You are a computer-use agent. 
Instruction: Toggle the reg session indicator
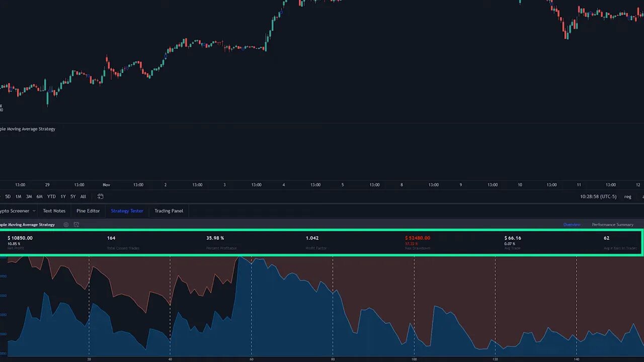point(627,197)
